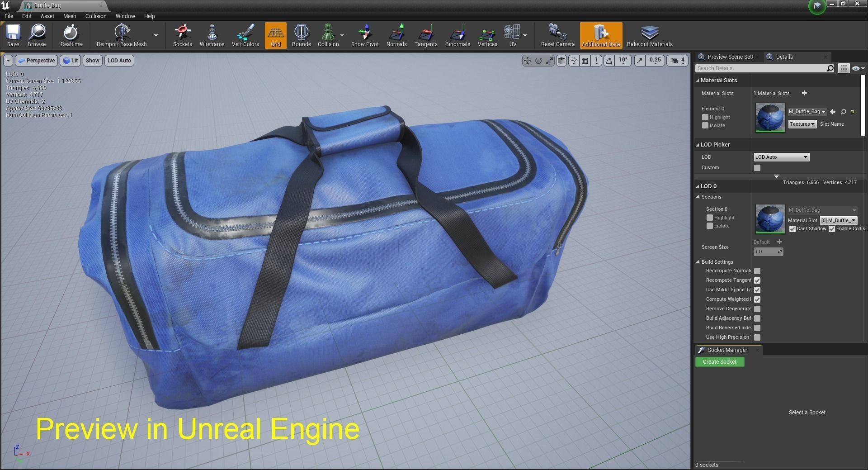Viewport: 868px width, 470px height.
Task: Reset Camera to frame the mesh
Action: point(558,35)
